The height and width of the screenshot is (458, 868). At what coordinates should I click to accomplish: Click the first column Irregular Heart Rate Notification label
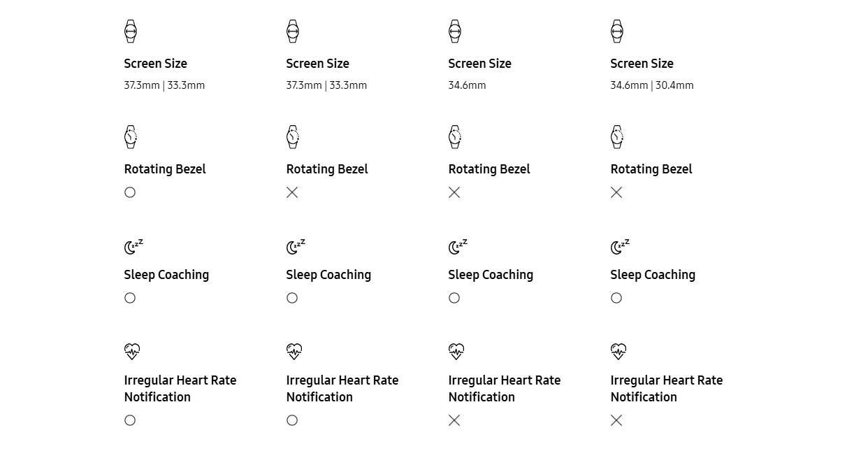tap(180, 389)
